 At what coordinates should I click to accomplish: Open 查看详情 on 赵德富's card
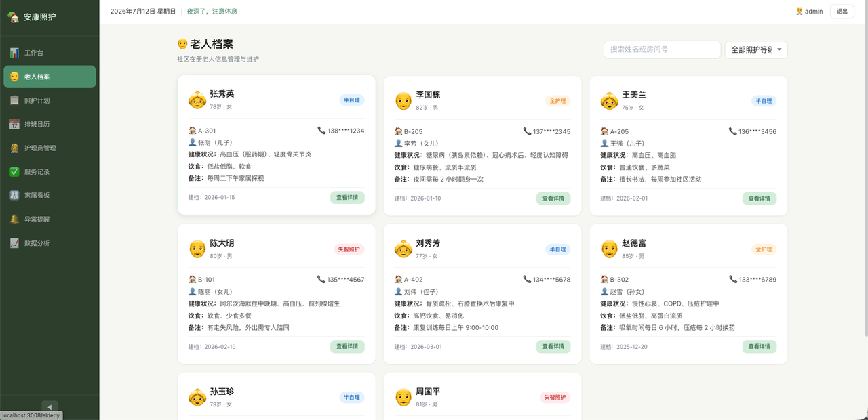759,346
